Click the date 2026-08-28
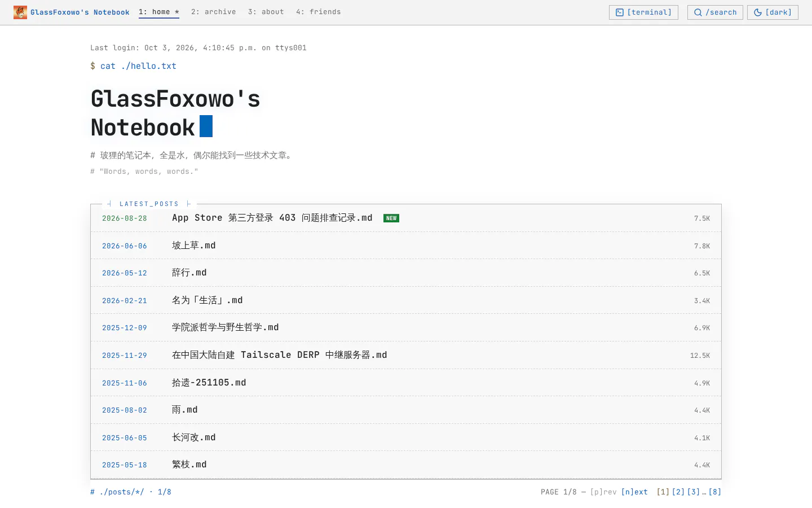 click(x=125, y=218)
